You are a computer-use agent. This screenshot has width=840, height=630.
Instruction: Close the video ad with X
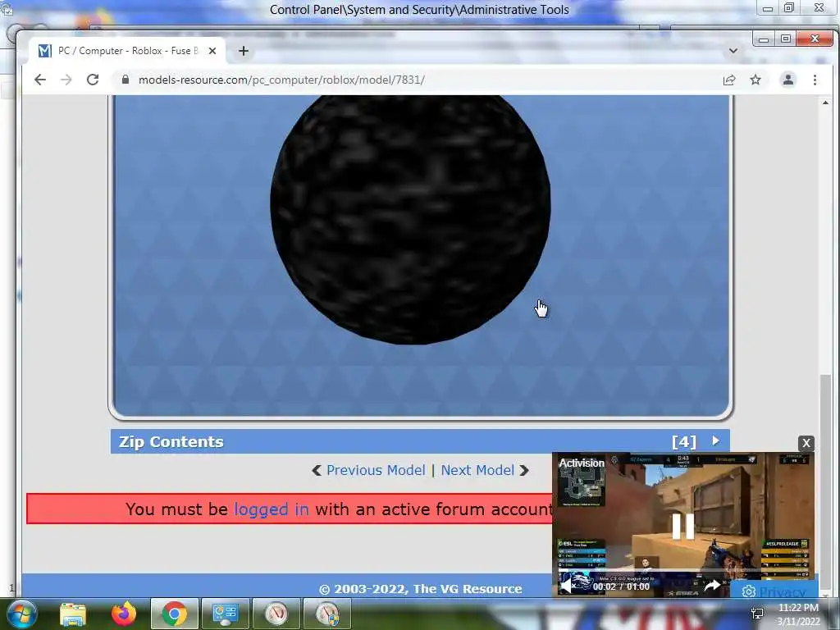[806, 443]
